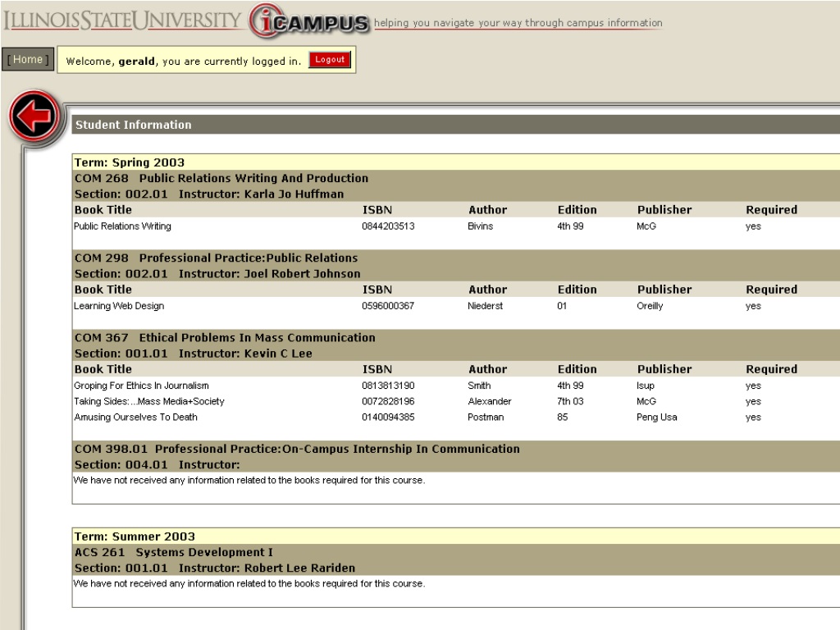Click publisher Oreilly
The height and width of the screenshot is (630, 840).
(650, 306)
